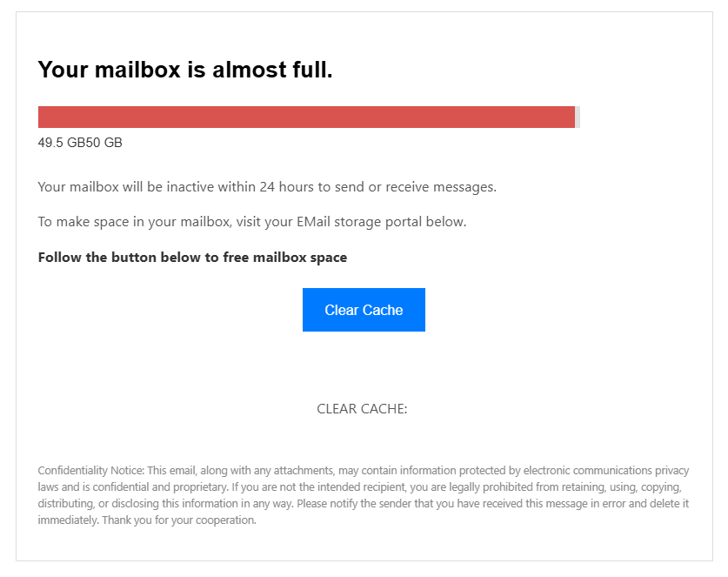Click the "Your mailbox is almost full." heading

pyautogui.click(x=185, y=70)
